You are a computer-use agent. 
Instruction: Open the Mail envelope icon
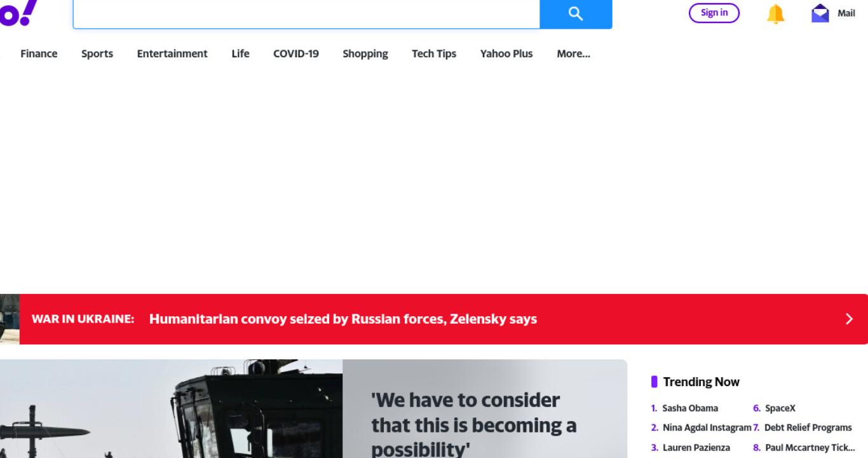click(820, 13)
